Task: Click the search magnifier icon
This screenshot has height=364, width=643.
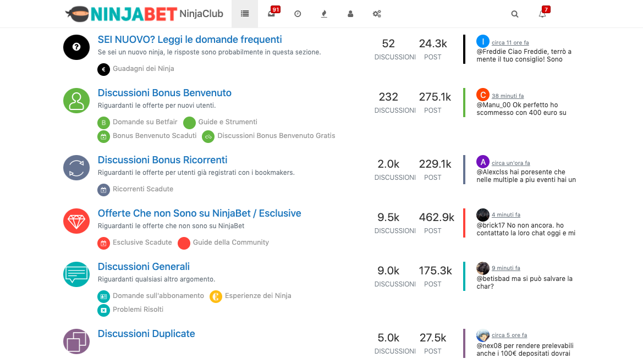Action: point(515,14)
